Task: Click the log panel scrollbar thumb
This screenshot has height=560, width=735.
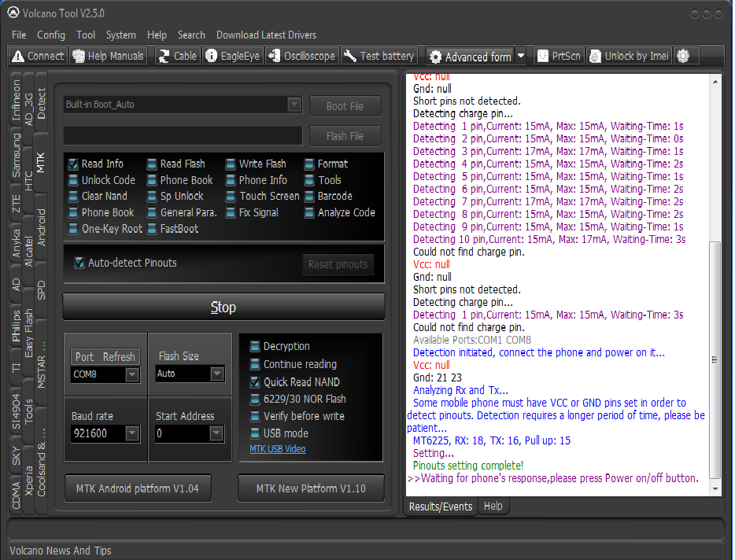Action: click(715, 359)
